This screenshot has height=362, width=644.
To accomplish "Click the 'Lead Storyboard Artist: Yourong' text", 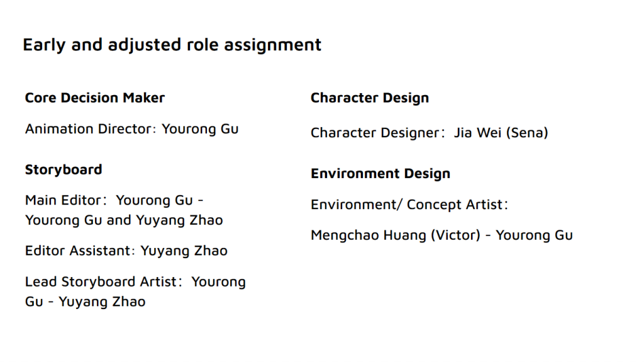I will pos(136,282).
